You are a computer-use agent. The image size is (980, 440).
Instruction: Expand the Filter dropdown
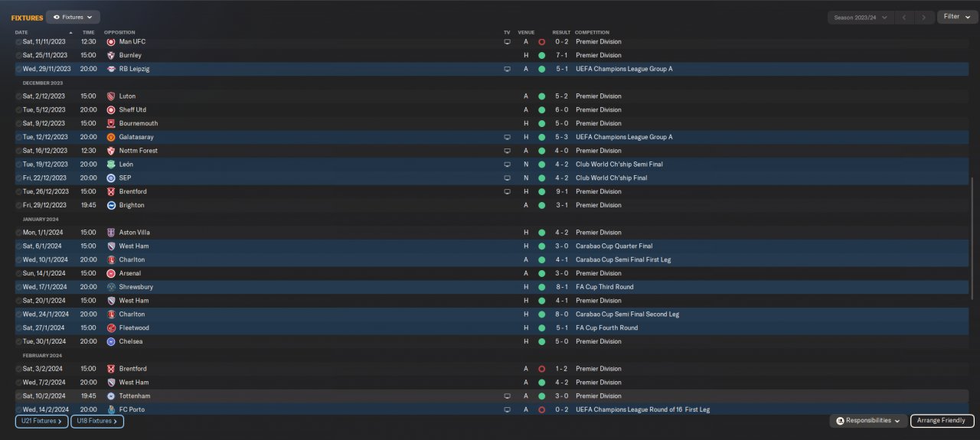coord(957,17)
